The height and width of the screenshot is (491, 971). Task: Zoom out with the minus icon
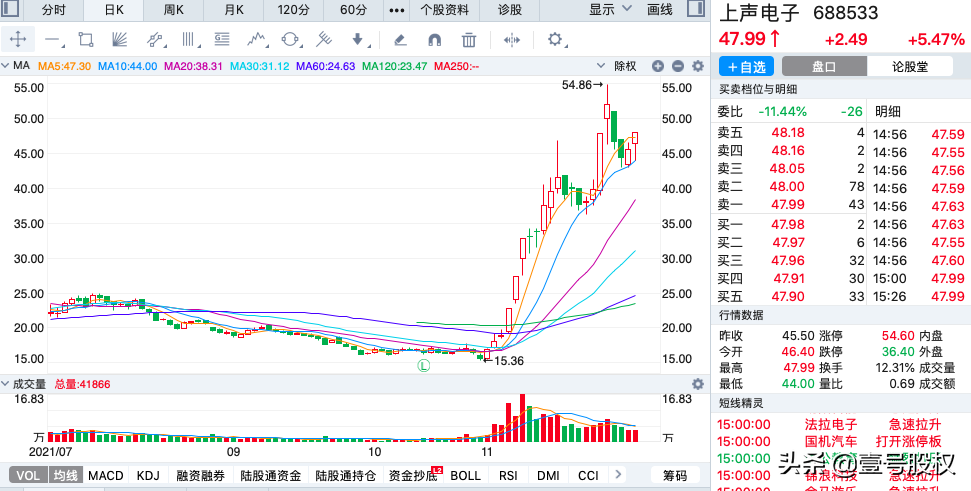[x=677, y=66]
